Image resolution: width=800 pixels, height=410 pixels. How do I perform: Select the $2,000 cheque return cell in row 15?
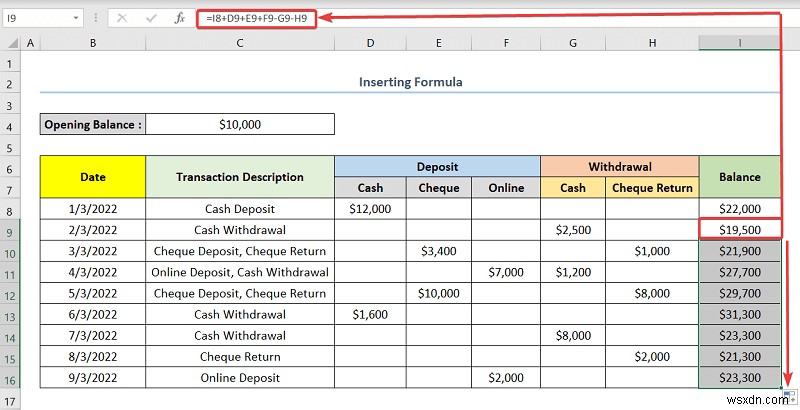(652, 357)
